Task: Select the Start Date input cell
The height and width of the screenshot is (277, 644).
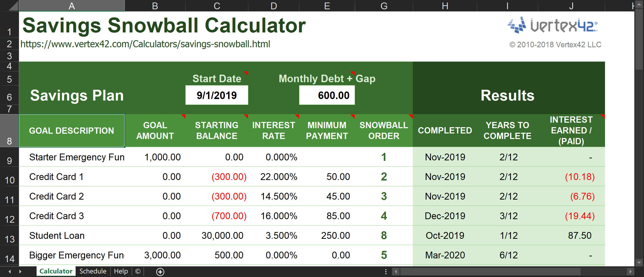Action: click(x=217, y=95)
